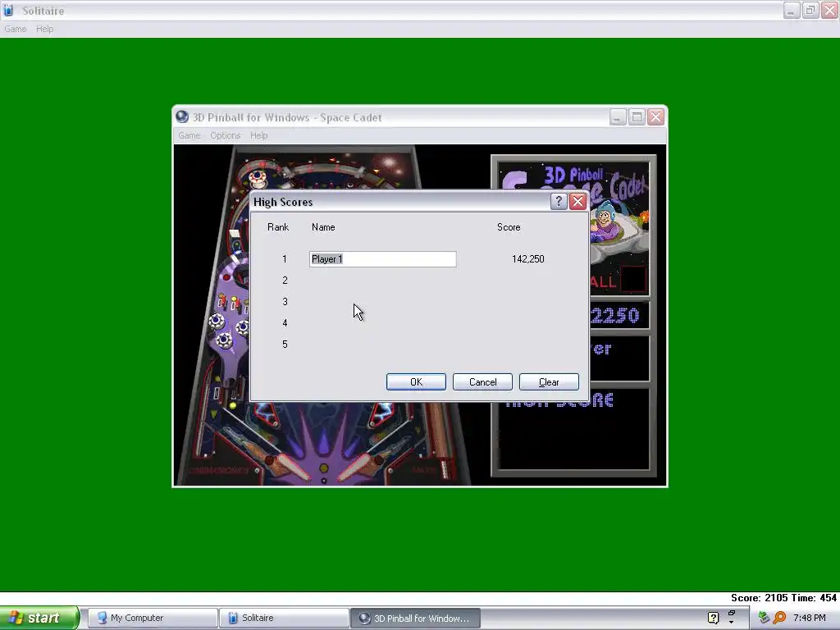Click the Name column header

pos(323,227)
